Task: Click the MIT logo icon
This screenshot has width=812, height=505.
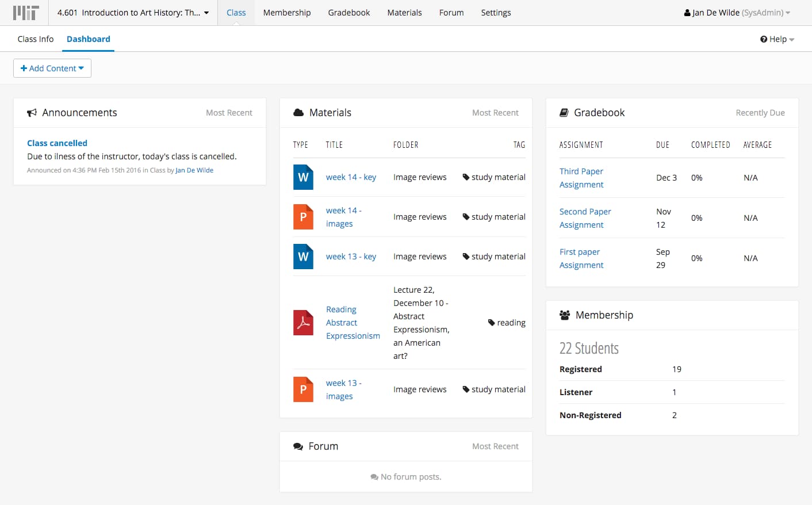Action: click(26, 13)
